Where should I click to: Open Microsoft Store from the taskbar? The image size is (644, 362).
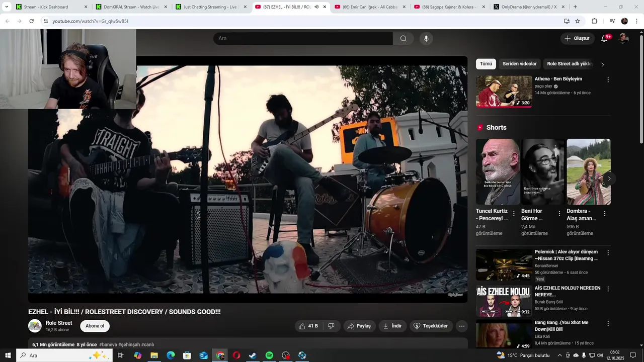click(x=187, y=355)
